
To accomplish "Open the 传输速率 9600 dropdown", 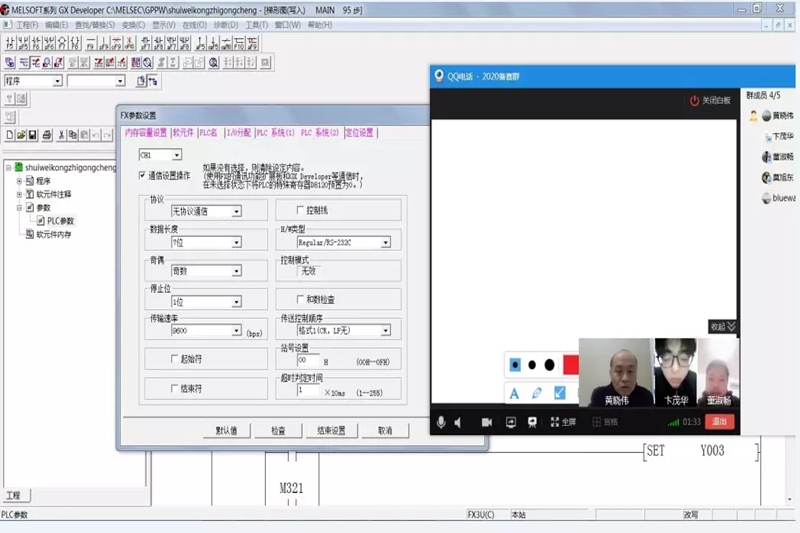I will pos(236,331).
